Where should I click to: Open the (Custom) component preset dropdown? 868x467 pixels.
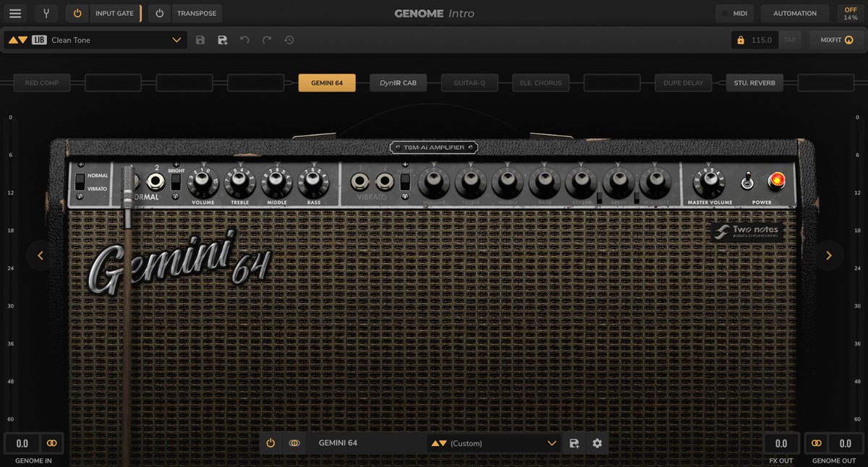point(494,443)
